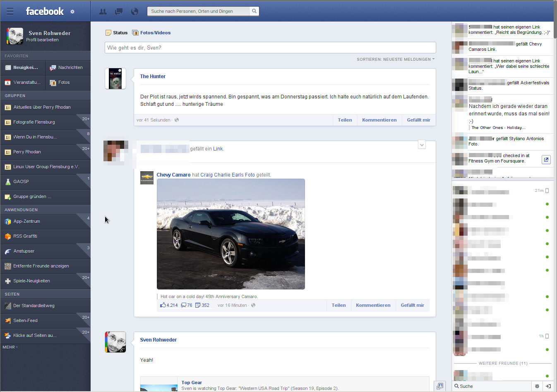
Task: Click Kommentieren on The Hunter post
Action: click(x=379, y=120)
